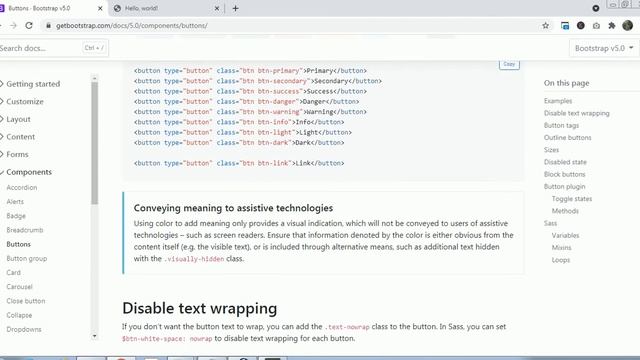Image resolution: width=640 pixels, height=360 pixels.
Task: Jump to Loops subsection
Action: pyautogui.click(x=560, y=260)
